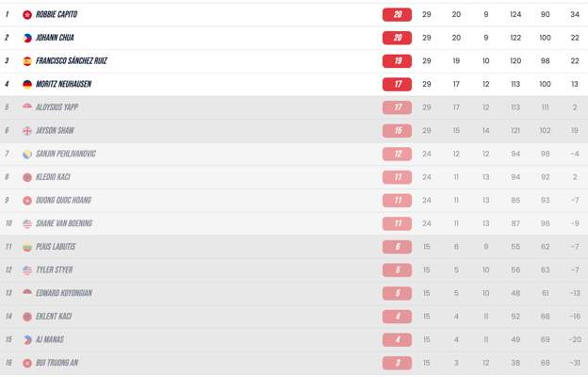Click the flag icon next to Jayson Shaw
The image size is (588, 377).
tap(27, 131)
